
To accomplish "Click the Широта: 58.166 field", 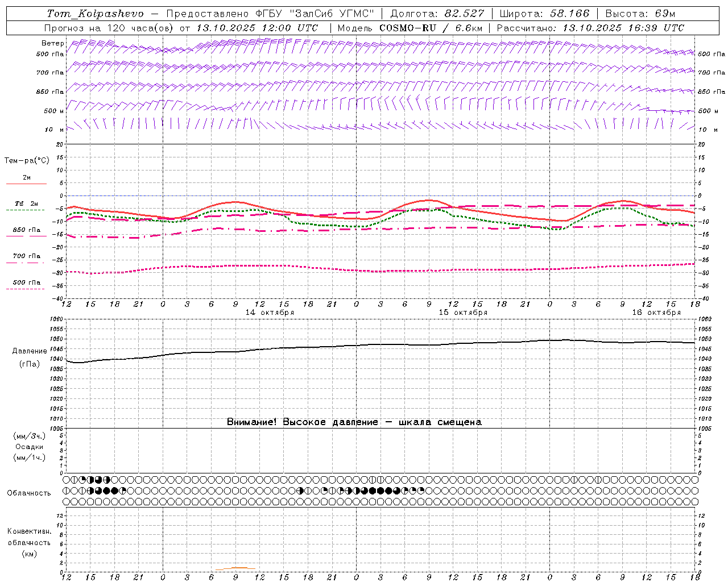I will click(545, 14).
